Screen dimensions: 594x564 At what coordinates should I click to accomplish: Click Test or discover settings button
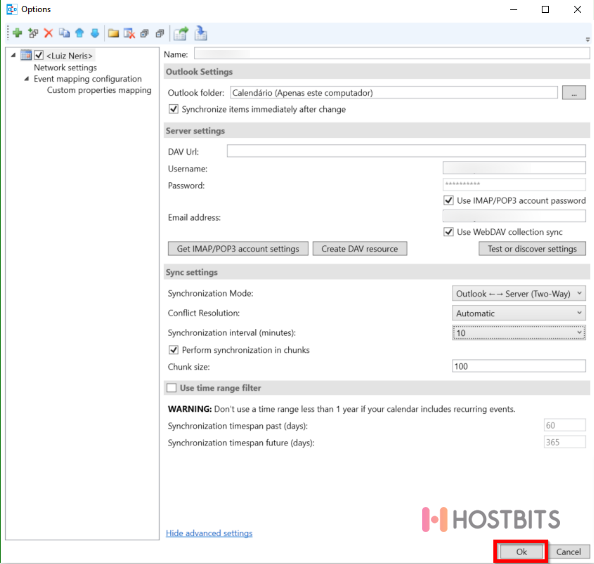click(532, 249)
